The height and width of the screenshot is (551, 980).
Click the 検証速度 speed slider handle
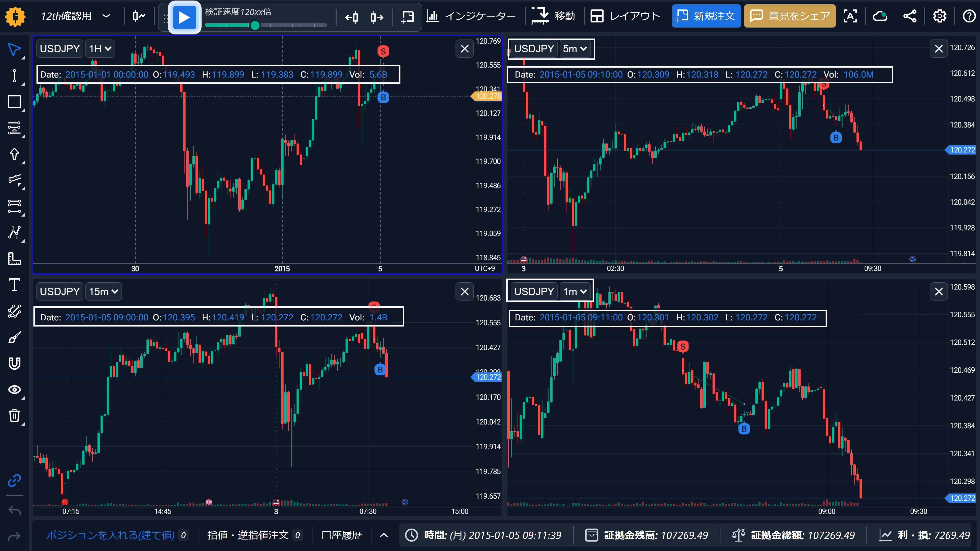(x=255, y=26)
